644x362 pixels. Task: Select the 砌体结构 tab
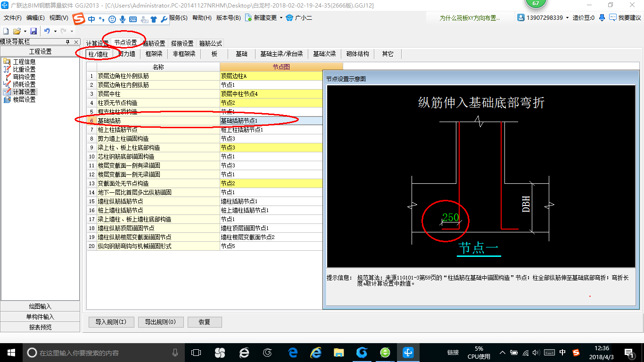358,54
